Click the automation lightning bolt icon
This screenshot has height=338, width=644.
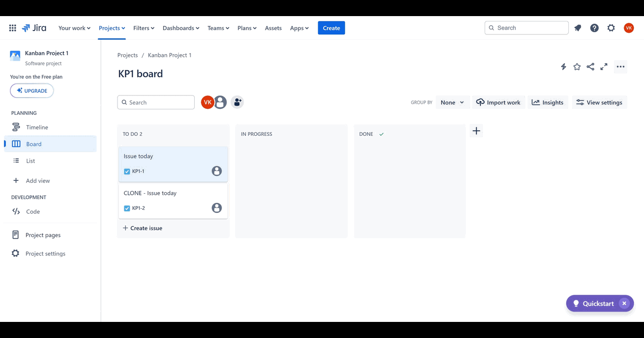[563, 67]
